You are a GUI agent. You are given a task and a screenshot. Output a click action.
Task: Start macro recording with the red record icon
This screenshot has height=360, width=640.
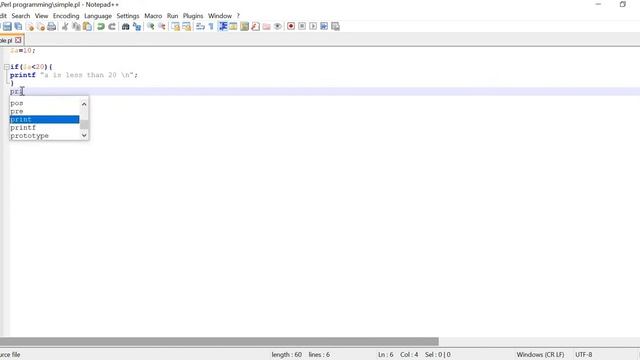click(291, 27)
